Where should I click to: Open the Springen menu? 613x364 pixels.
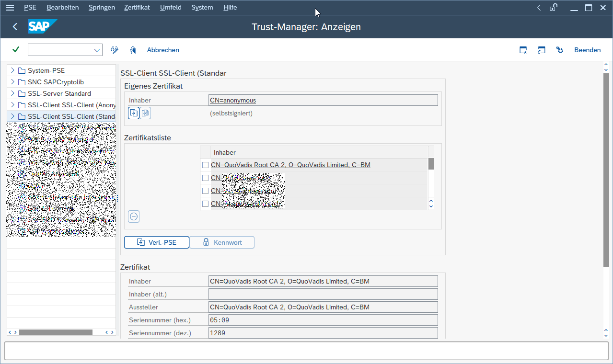click(102, 8)
